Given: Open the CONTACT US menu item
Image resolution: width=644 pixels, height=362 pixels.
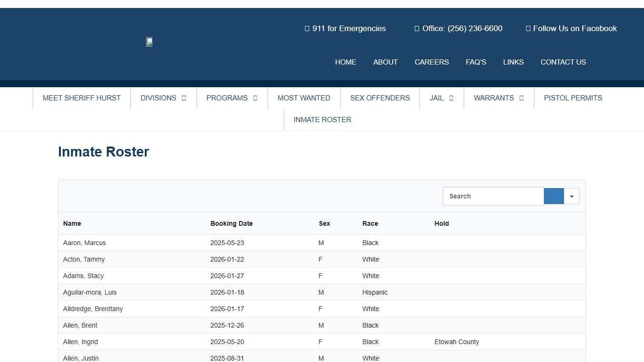Looking at the screenshot, I should (563, 62).
